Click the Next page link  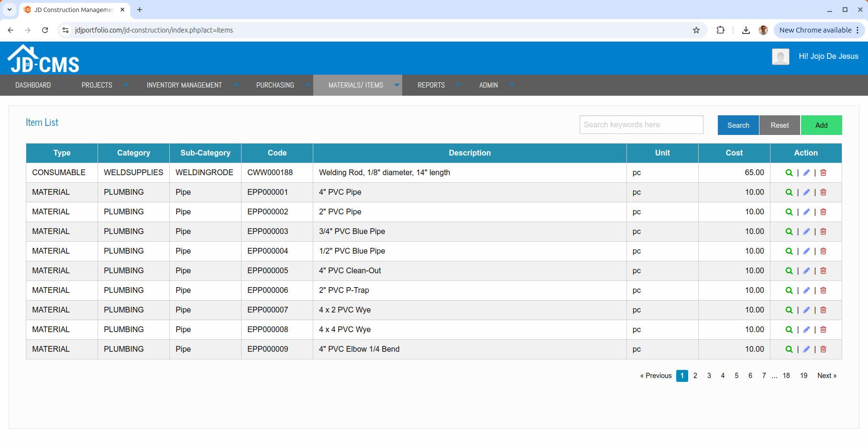(x=826, y=376)
